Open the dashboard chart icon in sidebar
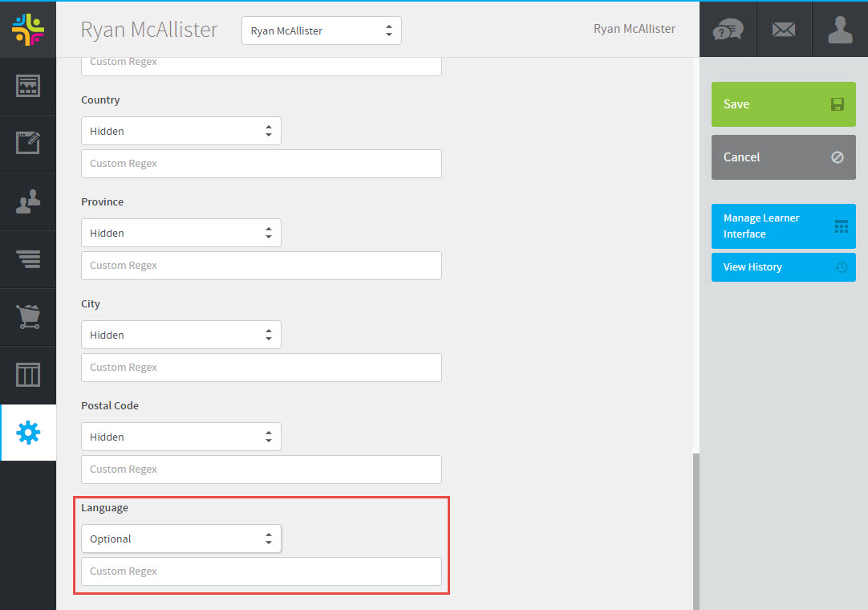868x610 pixels. (28, 86)
